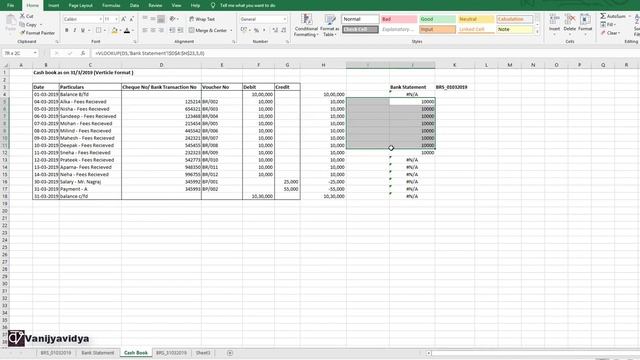Screen dimensions: 640x360
Task: Toggle Align Right in Alignment group
Action: click(x=161, y=30)
